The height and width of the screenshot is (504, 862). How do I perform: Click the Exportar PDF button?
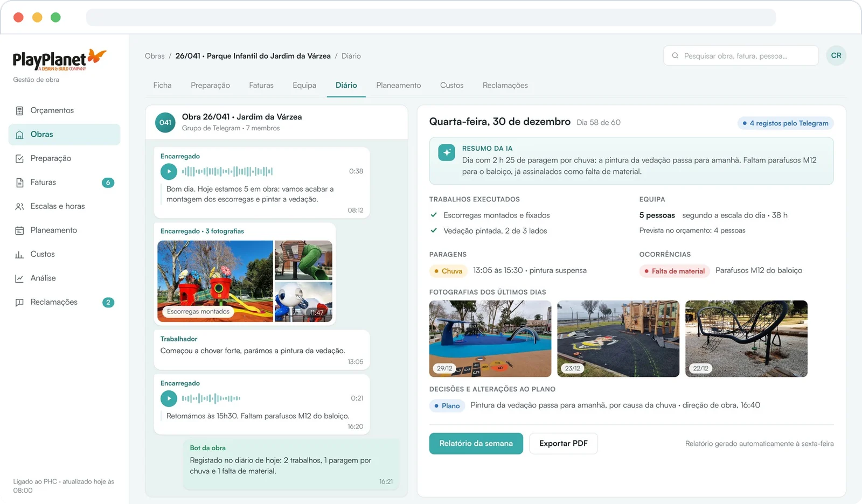click(x=564, y=444)
